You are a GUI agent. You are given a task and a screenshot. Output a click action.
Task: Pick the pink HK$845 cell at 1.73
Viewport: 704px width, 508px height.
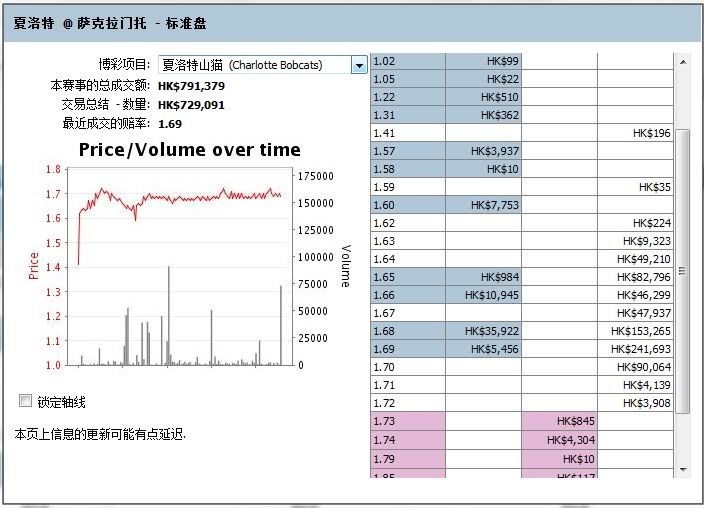click(560, 421)
